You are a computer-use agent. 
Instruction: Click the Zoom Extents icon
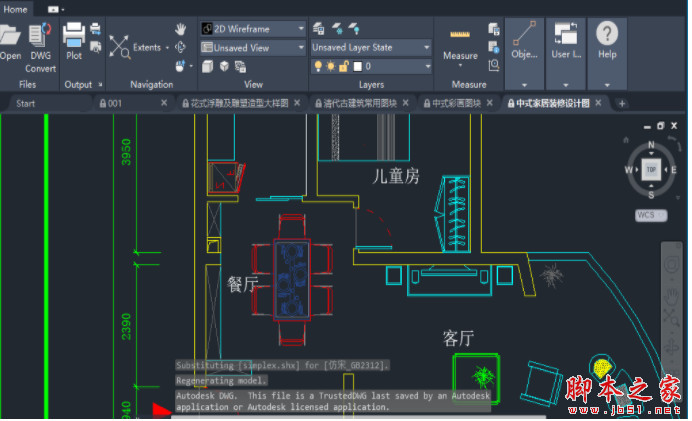click(119, 46)
